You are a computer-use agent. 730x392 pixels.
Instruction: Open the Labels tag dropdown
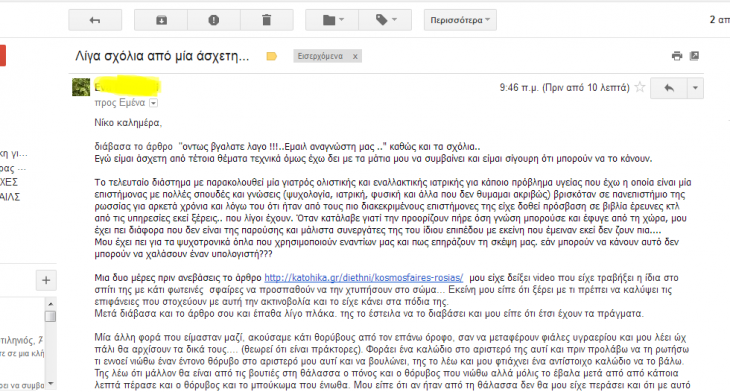[x=385, y=20]
